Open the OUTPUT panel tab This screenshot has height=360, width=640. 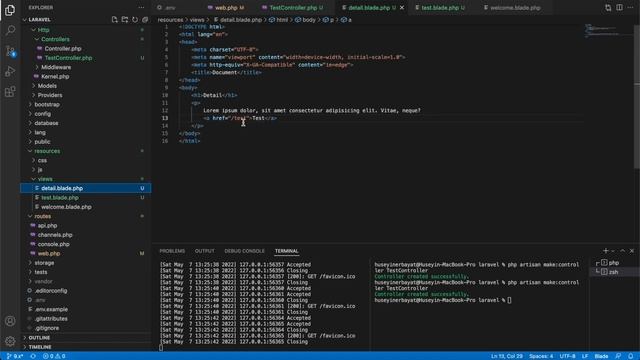pos(204,251)
